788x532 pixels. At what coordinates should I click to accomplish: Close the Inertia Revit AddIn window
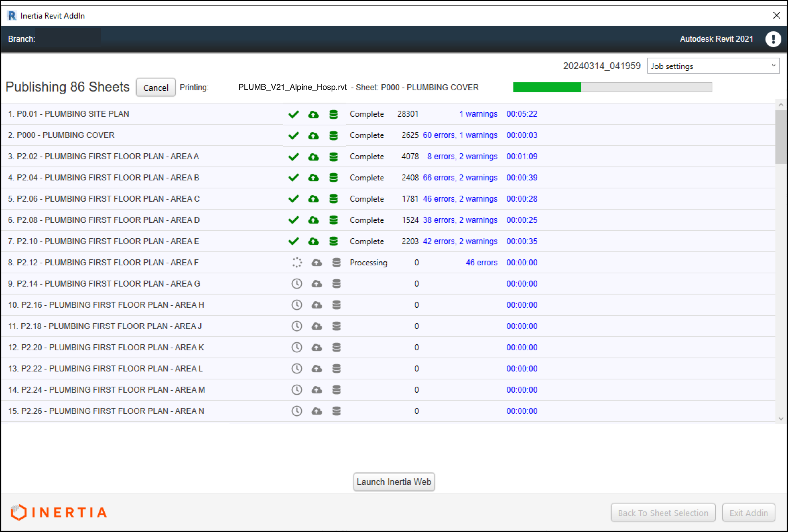[x=776, y=15]
